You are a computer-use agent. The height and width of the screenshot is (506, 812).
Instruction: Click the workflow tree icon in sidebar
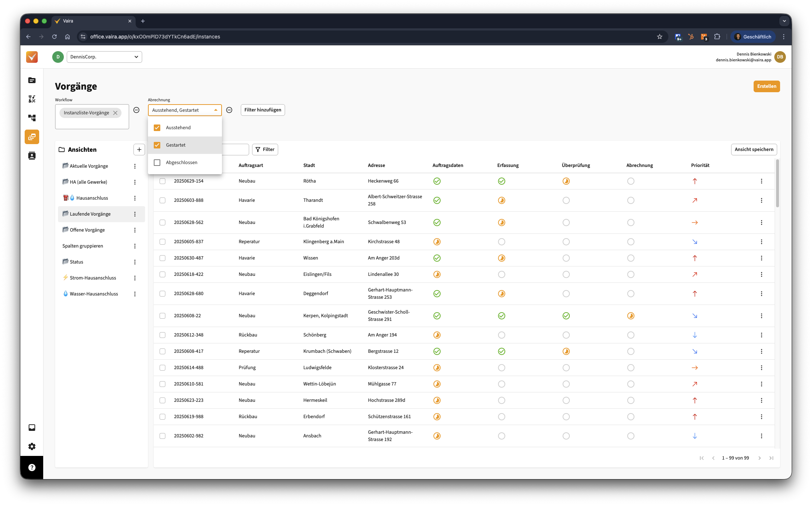click(32, 118)
